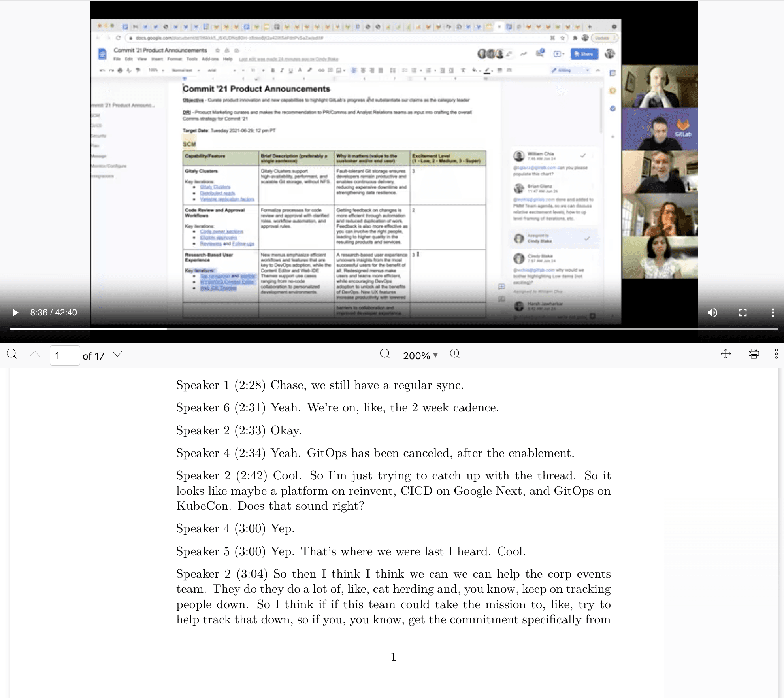This screenshot has width=784, height=698.
Task: Enter fullscreen video mode
Action: click(x=743, y=313)
